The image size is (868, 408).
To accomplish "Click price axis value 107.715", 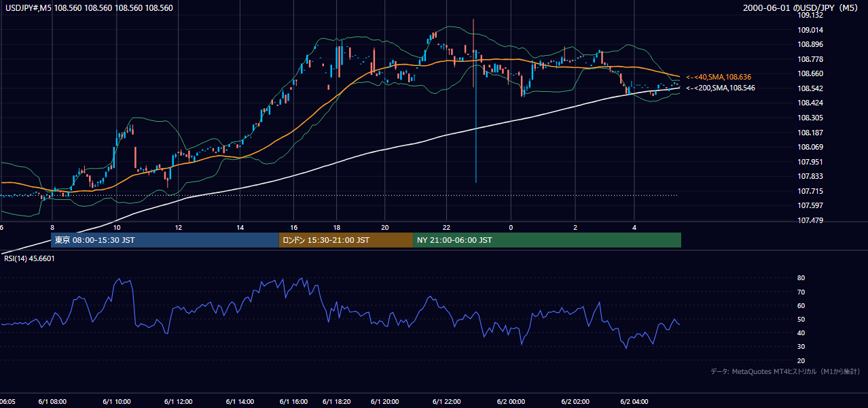I will coord(810,191).
